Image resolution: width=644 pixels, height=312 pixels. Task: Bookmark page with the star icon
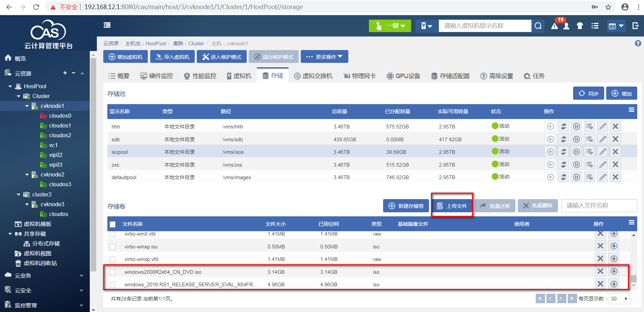pos(608,7)
